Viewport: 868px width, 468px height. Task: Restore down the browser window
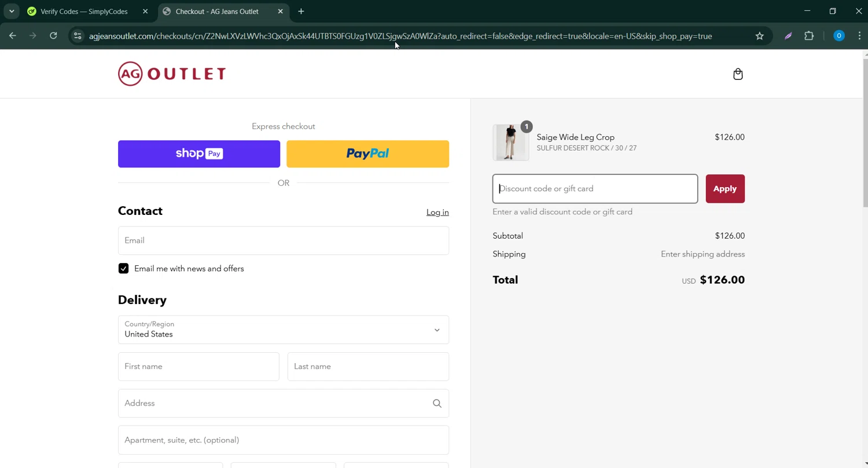[833, 11]
